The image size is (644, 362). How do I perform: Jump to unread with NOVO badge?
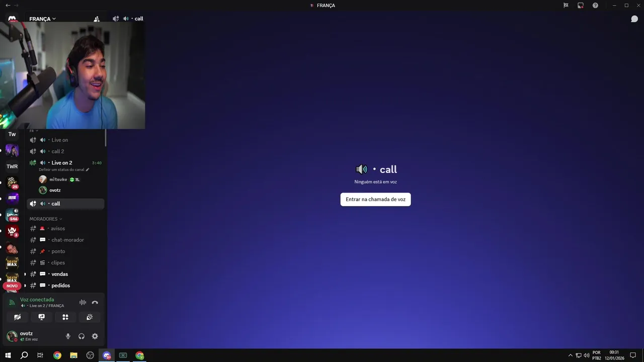coord(12,286)
